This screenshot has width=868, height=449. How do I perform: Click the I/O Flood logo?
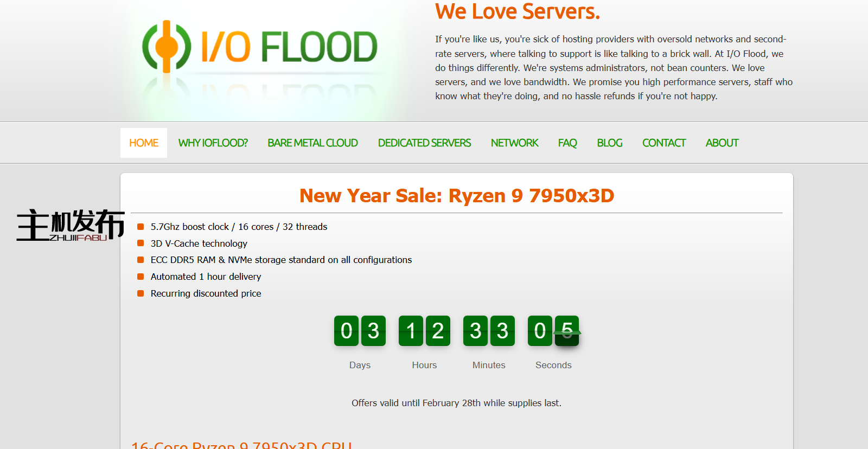point(259,47)
